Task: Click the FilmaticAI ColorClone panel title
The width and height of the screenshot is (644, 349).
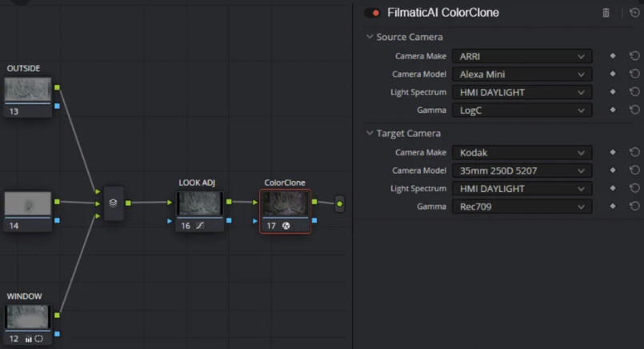Action: tap(442, 13)
